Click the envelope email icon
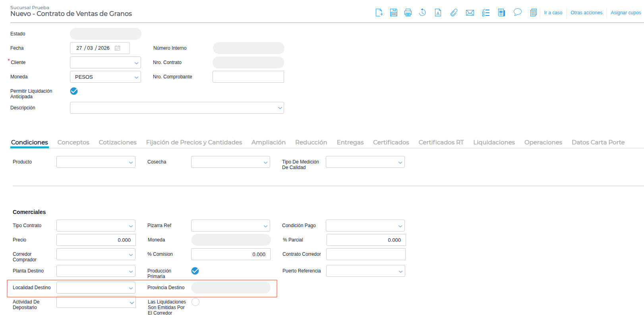This screenshot has height=321, width=644. [x=470, y=13]
